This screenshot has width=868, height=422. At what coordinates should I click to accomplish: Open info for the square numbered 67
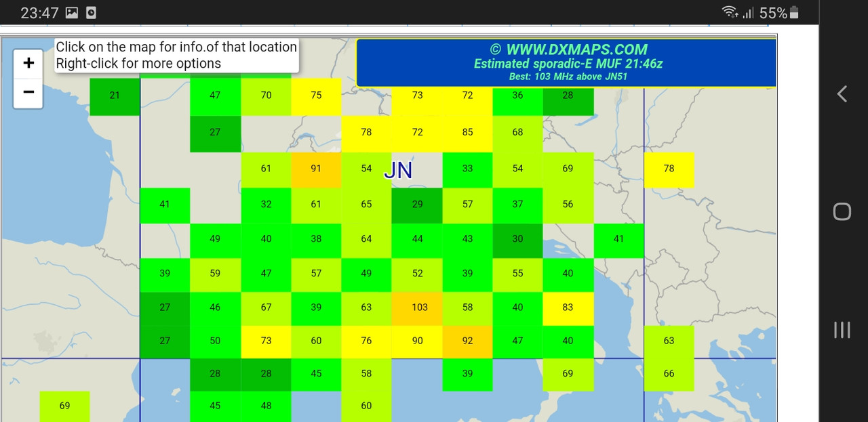point(266,308)
